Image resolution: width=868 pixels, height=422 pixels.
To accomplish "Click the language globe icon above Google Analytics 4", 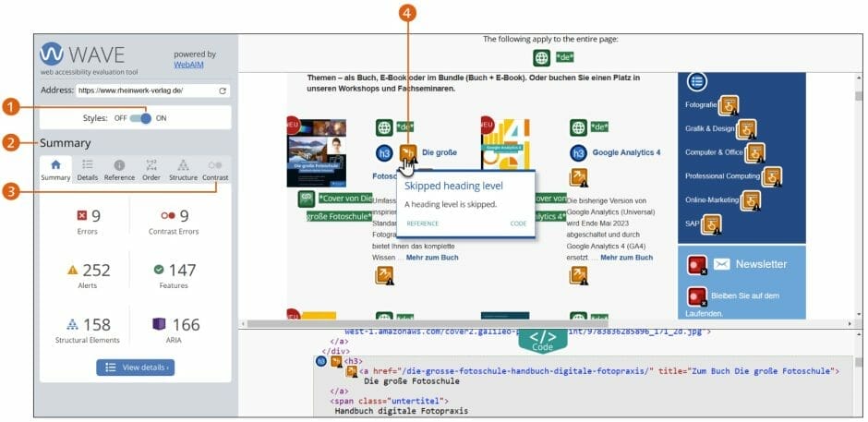I will 578,127.
